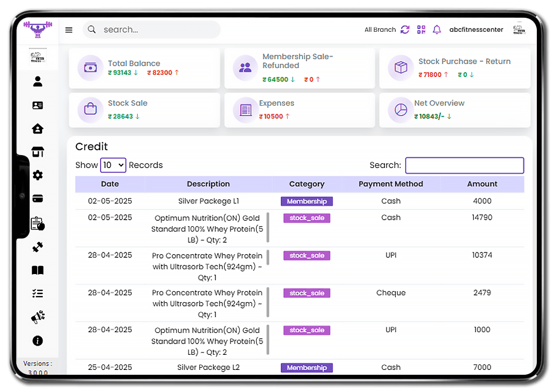Click the credit card payments icon
The width and height of the screenshot is (560, 392).
[x=38, y=199]
